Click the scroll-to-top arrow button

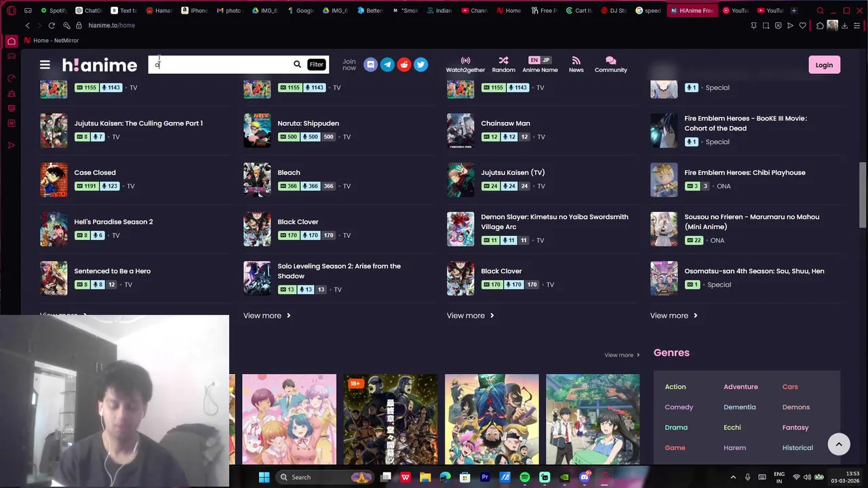point(838,445)
